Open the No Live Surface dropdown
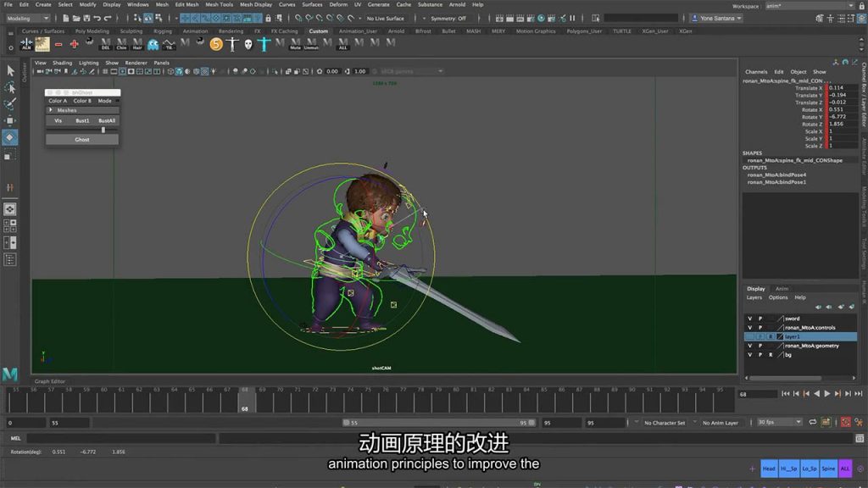This screenshot has height=488, width=868. (x=386, y=19)
